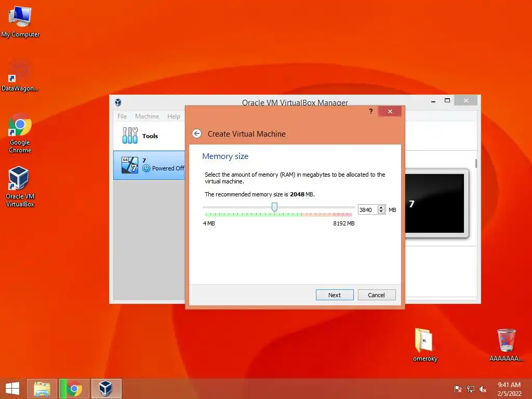Open Oracle VM VirtualBox desktop shortcut
The height and width of the screenshot is (399, 532).
pos(20,187)
